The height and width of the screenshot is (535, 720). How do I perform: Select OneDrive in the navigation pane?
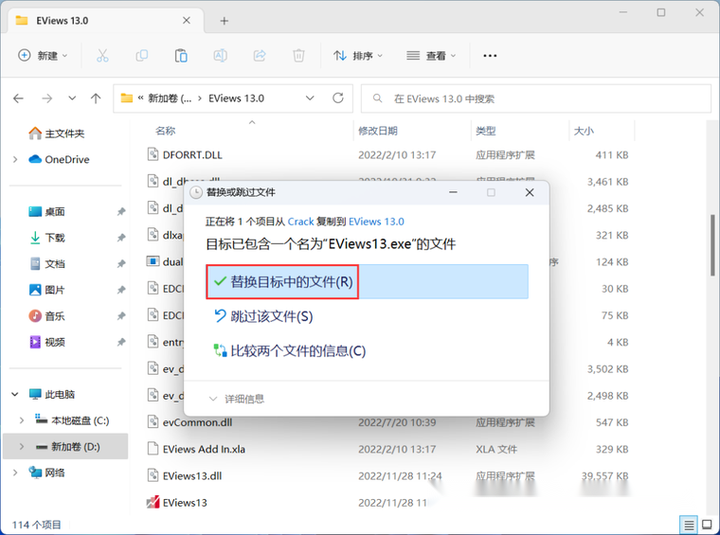coord(66,159)
